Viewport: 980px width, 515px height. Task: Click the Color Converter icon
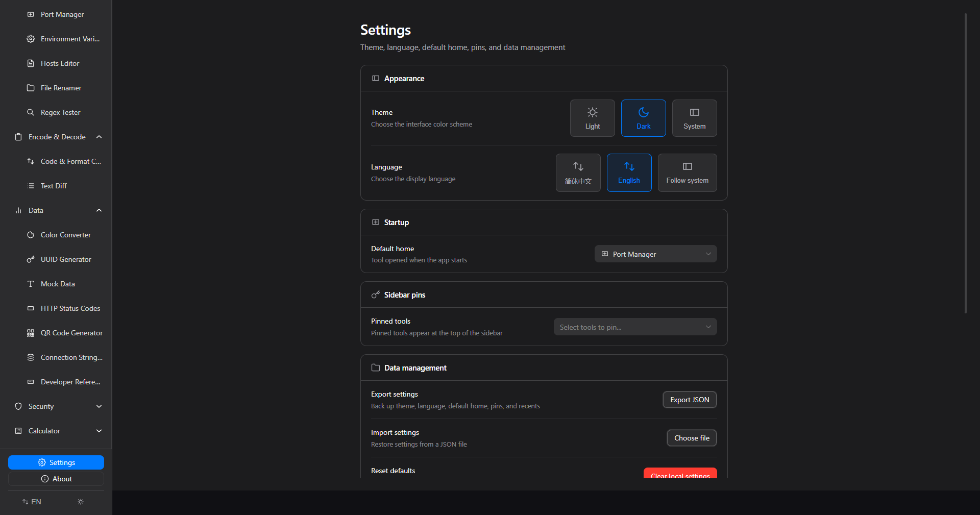click(31, 235)
